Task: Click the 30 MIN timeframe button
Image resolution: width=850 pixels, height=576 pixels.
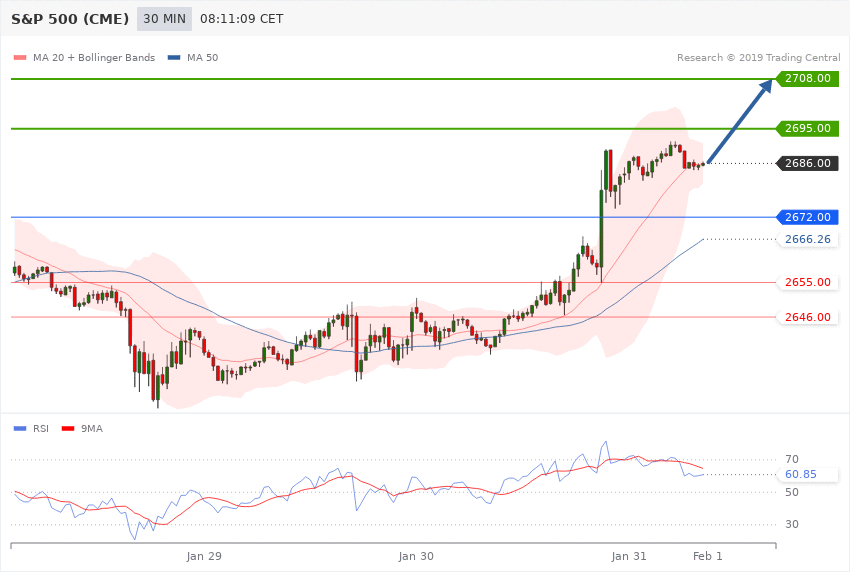Action: coord(164,19)
